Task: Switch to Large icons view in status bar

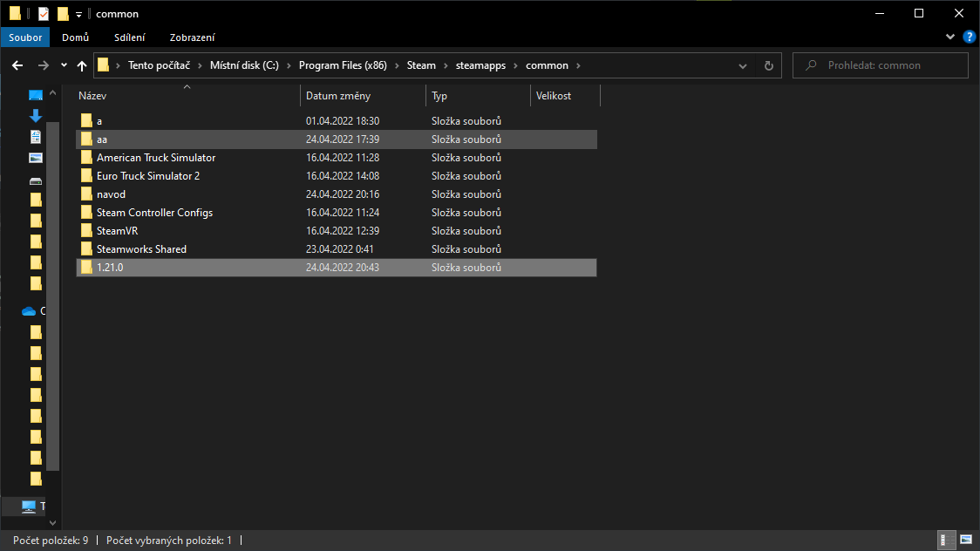Action: pos(966,540)
